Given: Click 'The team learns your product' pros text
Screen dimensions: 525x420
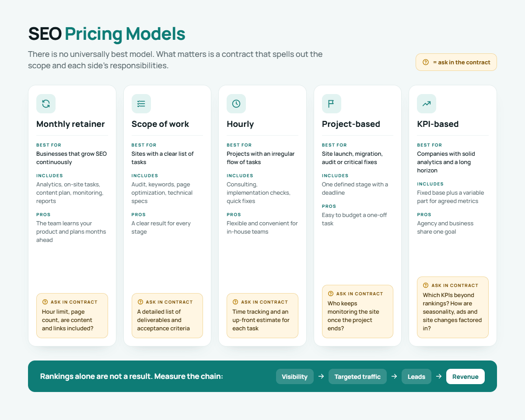Looking at the screenshot, I should [71, 231].
